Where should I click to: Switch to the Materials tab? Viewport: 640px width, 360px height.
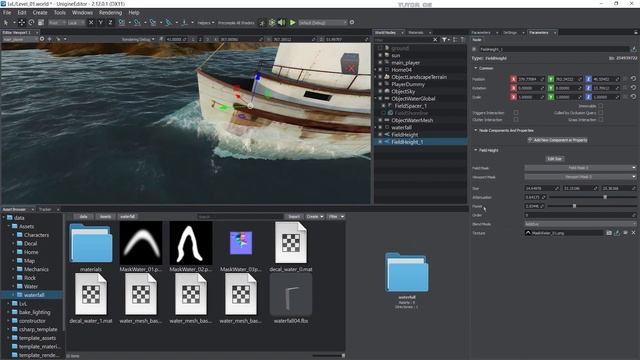416,32
